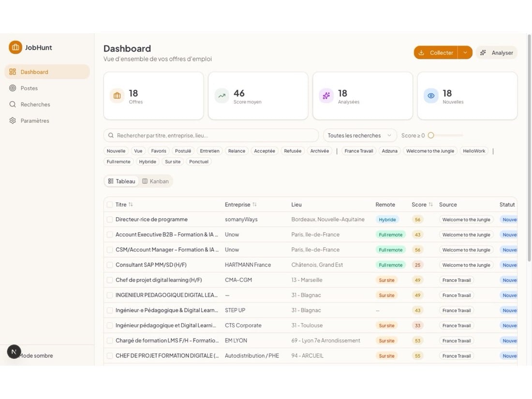Filter by France Travail source chip
The height and width of the screenshot is (399, 532).
[359, 151]
